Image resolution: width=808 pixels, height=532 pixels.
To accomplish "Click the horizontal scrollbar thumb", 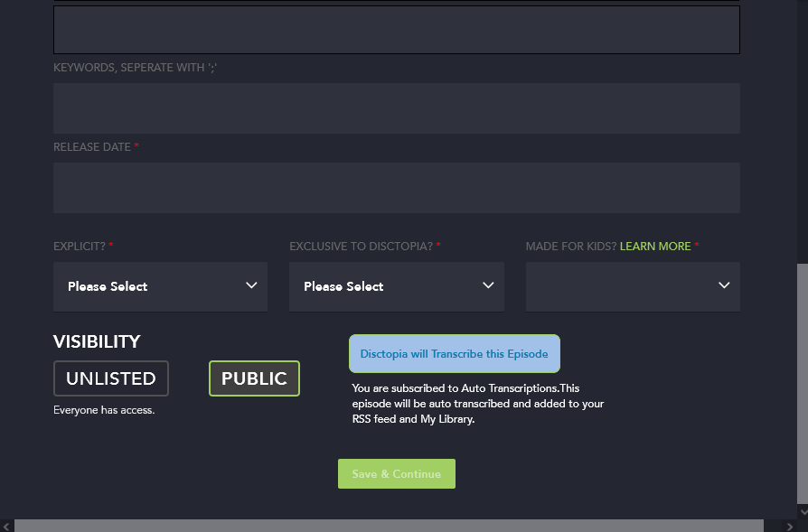I will click(x=389, y=526).
